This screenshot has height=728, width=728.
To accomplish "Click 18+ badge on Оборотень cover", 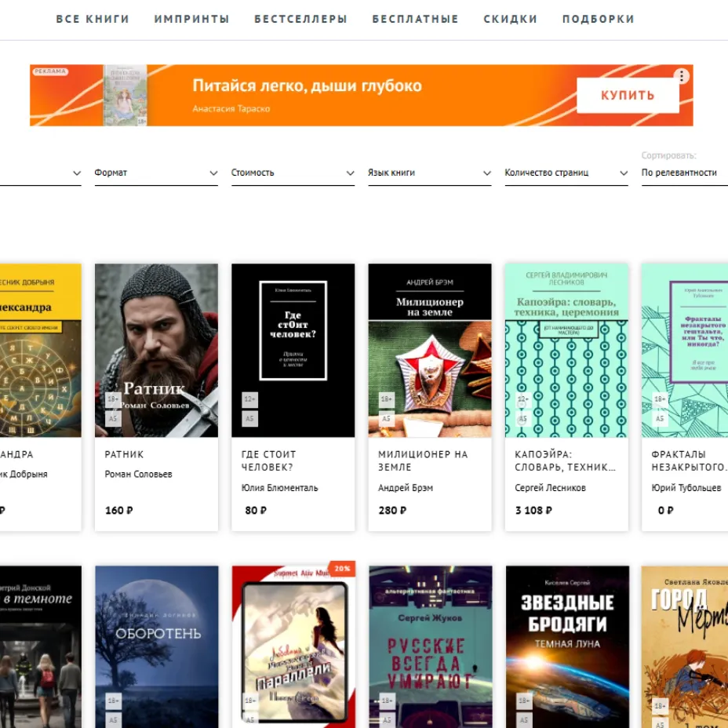I will pos(113,701).
